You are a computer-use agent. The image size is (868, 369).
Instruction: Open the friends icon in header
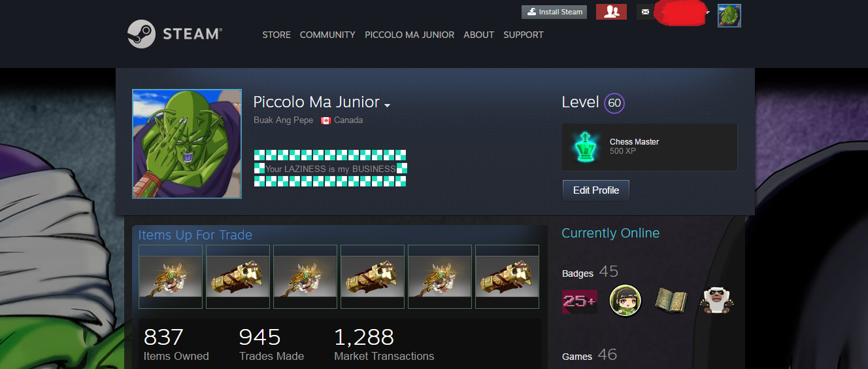611,12
